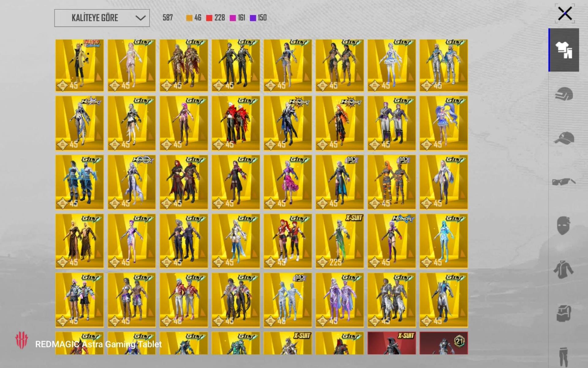Screen dimensions: 588x368
Task: Select the sunglasses category icon
Action: 563,182
